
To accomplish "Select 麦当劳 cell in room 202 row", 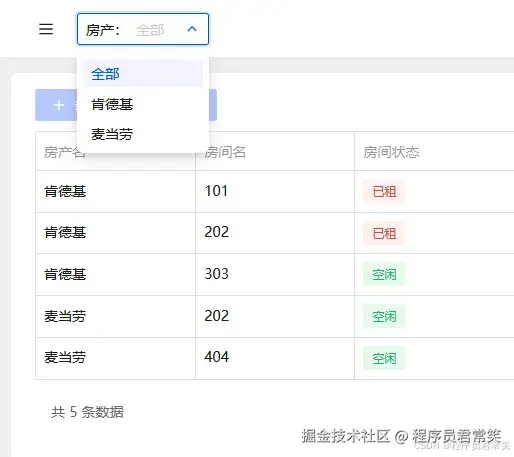I will [x=115, y=316].
